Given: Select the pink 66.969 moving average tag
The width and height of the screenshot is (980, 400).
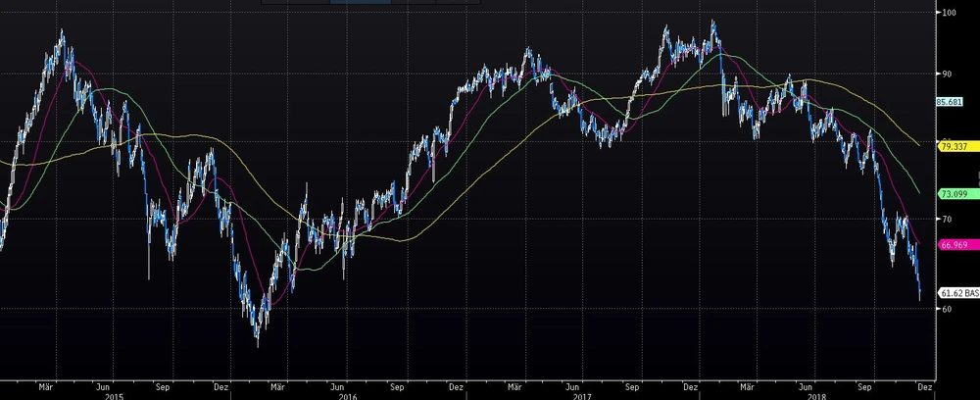Looking at the screenshot, I should click(954, 244).
